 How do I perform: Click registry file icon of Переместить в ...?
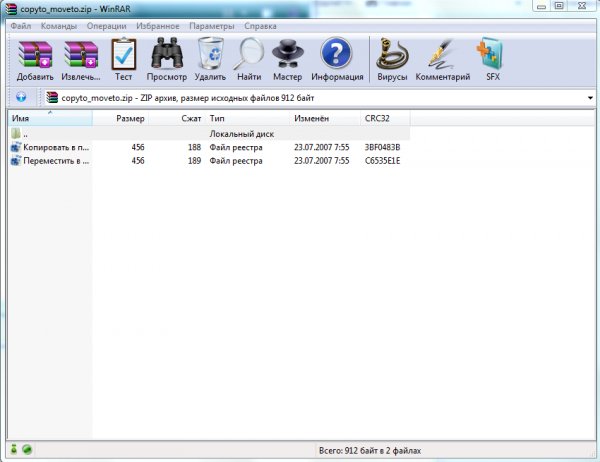[16, 160]
